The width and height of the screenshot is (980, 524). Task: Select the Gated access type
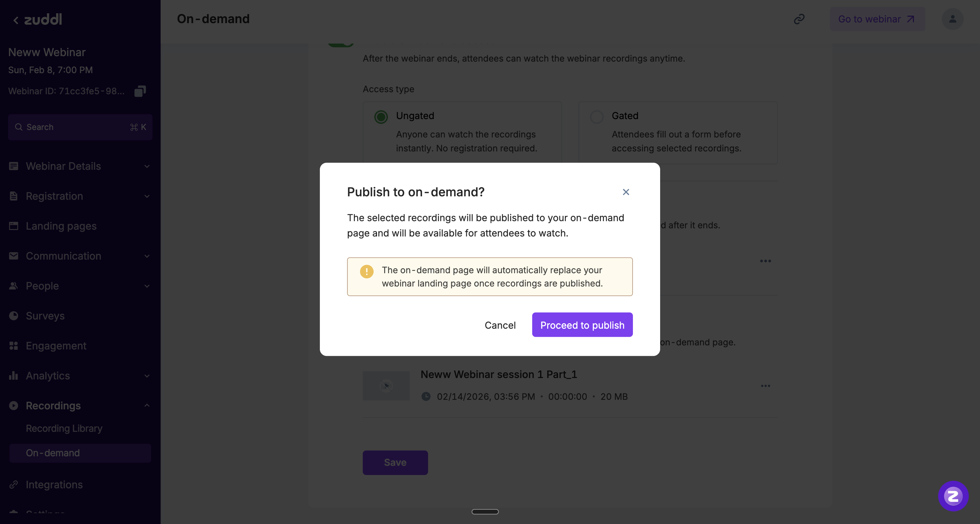click(x=597, y=117)
